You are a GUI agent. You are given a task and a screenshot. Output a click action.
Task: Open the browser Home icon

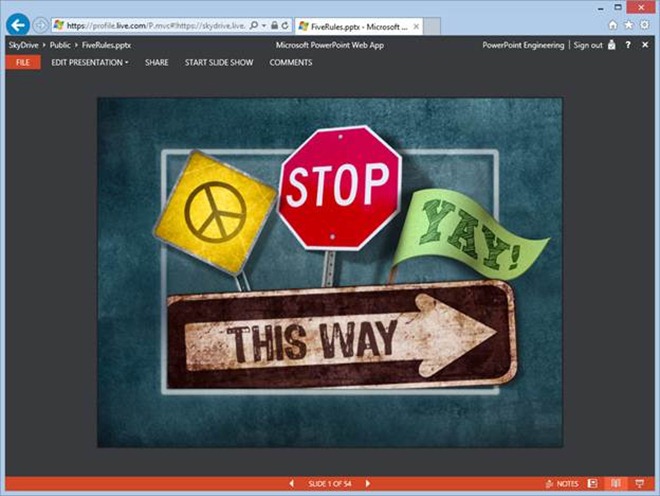[613, 25]
